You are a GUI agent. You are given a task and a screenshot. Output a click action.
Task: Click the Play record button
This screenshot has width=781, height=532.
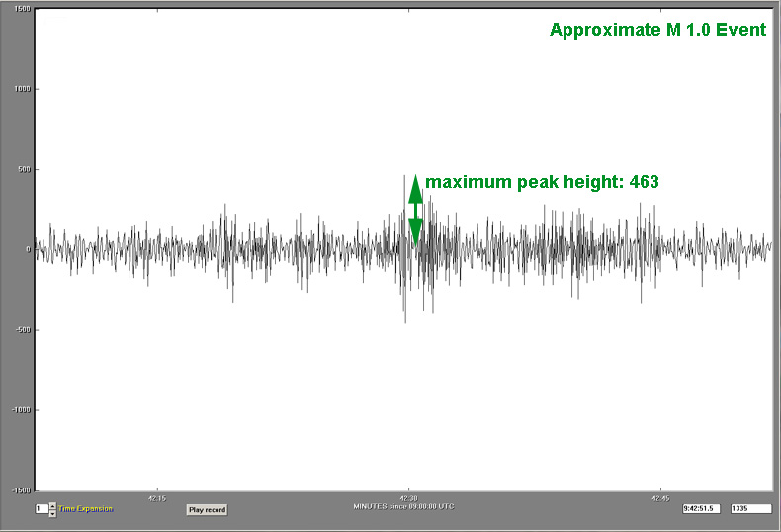tap(208, 509)
